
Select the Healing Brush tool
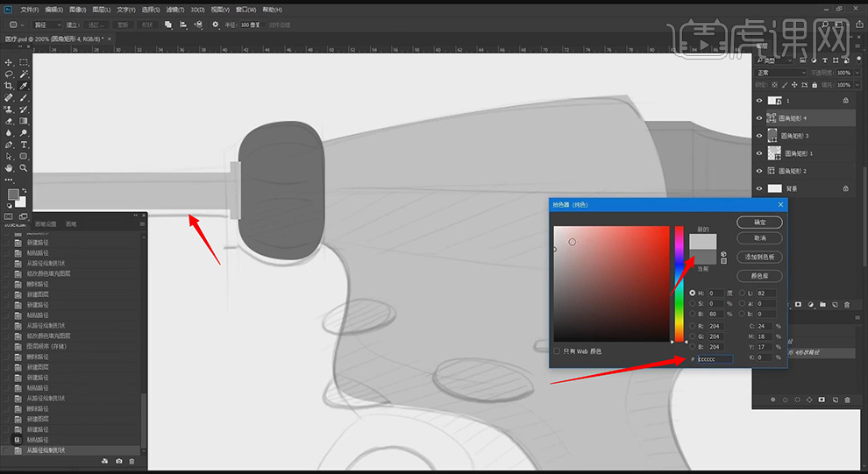pyautogui.click(x=8, y=97)
